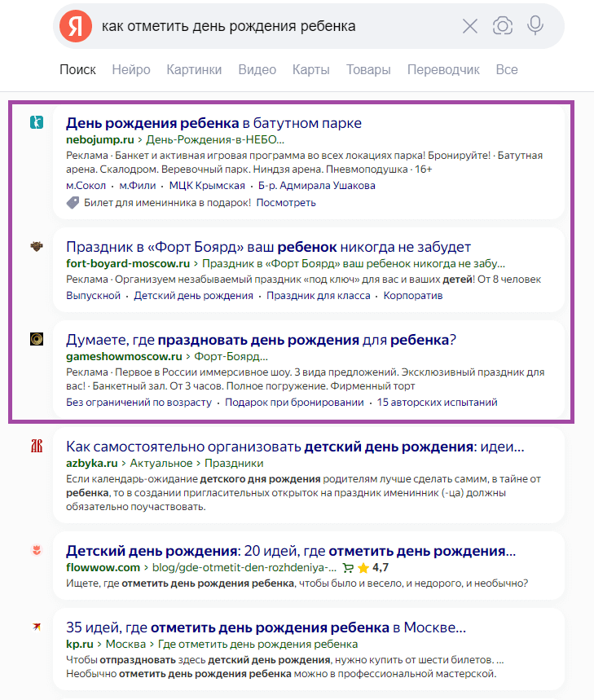Open the flowwow.com domain link
The width and height of the screenshot is (594, 700).
[x=103, y=567]
